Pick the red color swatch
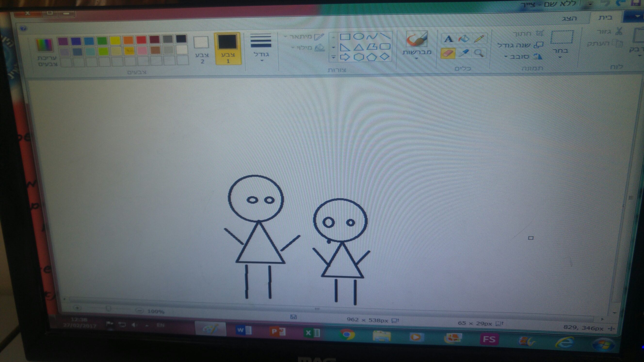Viewport: 644px width, 362px height. click(142, 40)
